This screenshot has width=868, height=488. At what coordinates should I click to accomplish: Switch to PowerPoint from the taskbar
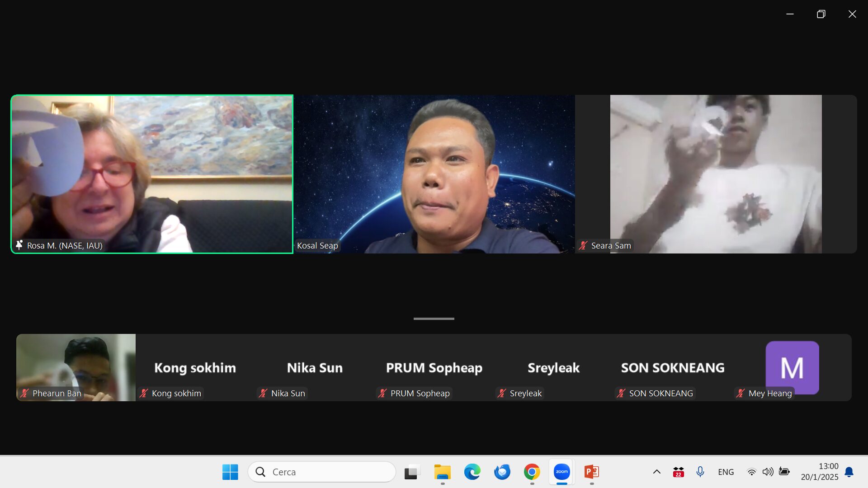[591, 472]
